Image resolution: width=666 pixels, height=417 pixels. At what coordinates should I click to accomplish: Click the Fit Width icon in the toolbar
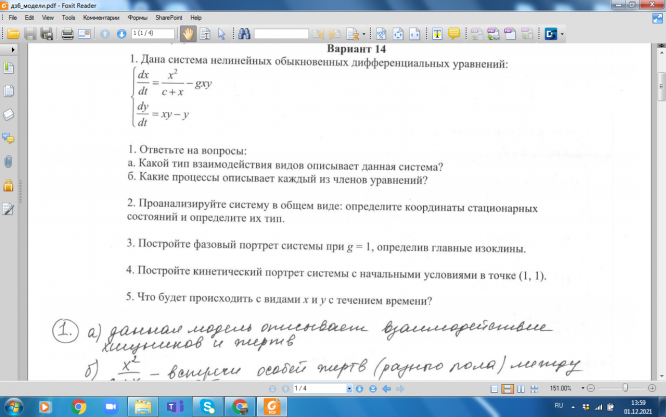point(415,34)
